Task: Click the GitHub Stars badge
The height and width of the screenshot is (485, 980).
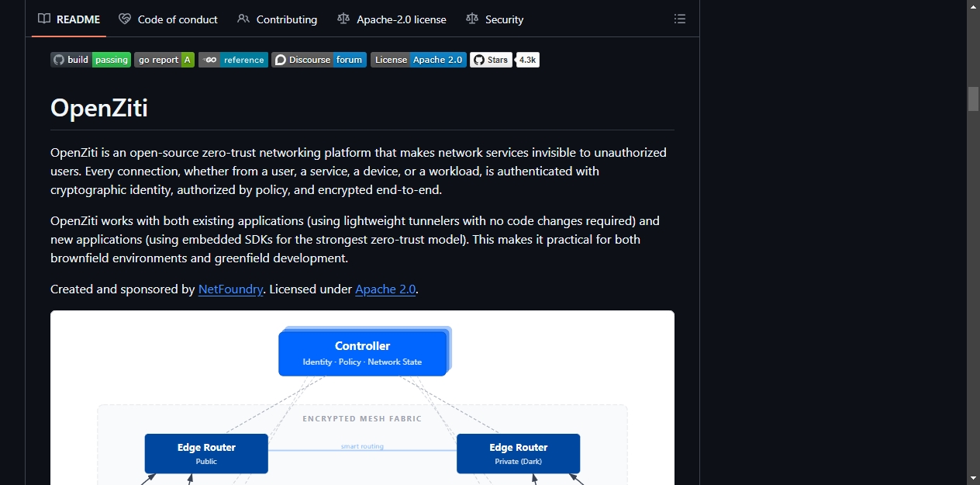Action: (x=491, y=60)
